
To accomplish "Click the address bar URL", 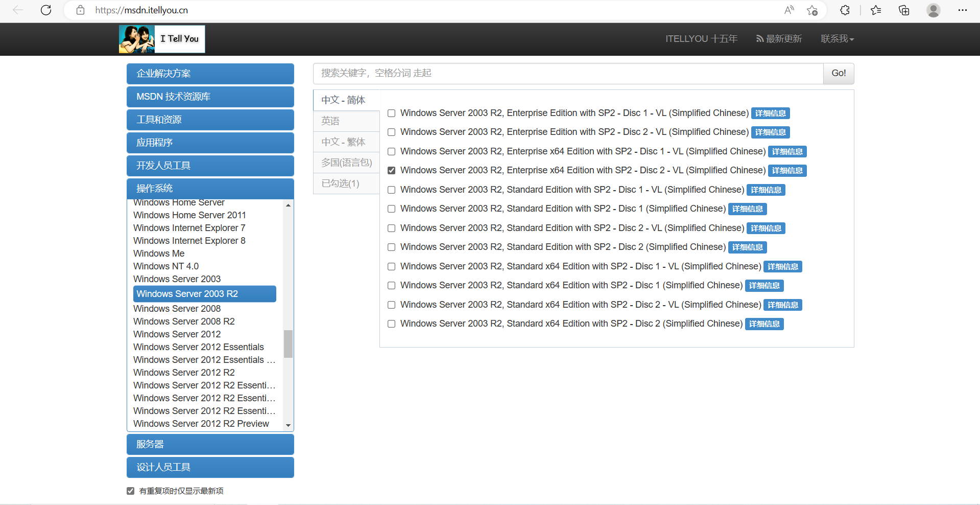I will 141,10.
